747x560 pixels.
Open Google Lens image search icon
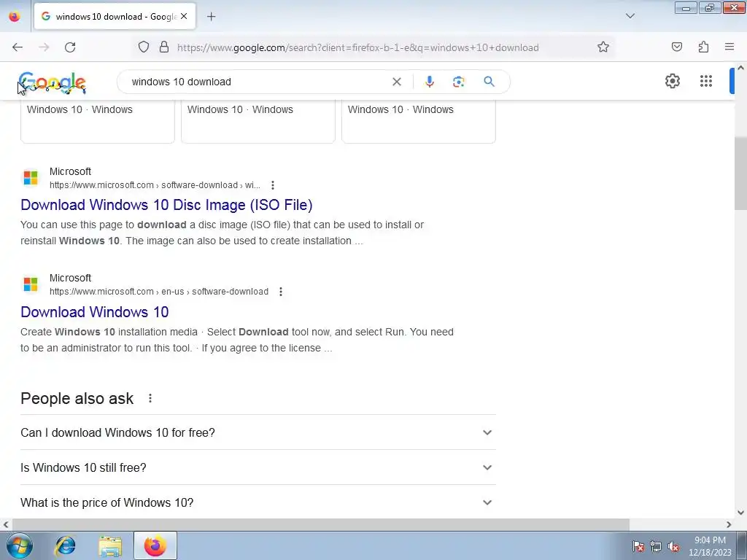458,82
